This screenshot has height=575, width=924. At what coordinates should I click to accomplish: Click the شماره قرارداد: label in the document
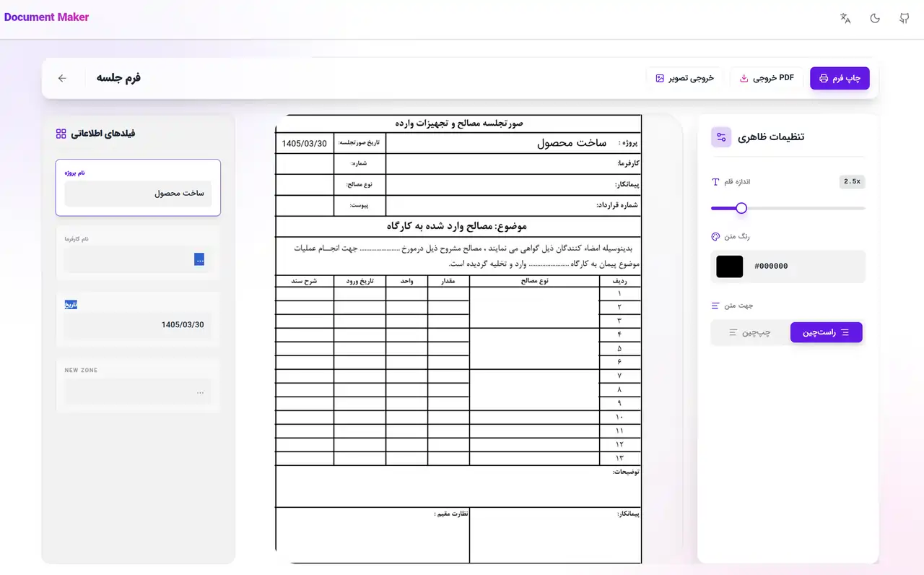click(617, 205)
